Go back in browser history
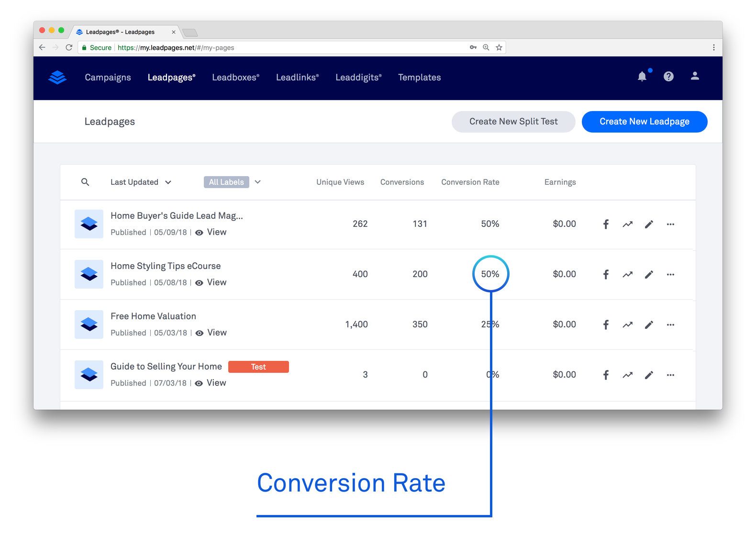Image resolution: width=756 pixels, height=548 pixels. (42, 47)
